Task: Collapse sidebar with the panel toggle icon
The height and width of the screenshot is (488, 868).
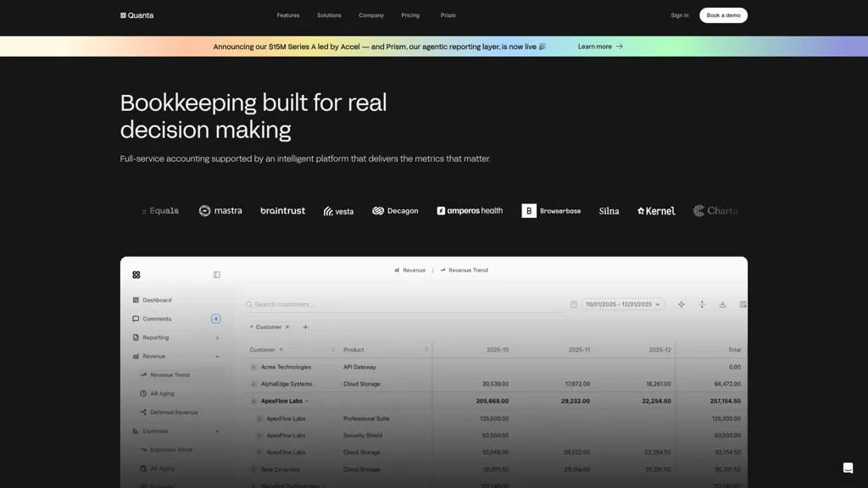Action: point(216,274)
